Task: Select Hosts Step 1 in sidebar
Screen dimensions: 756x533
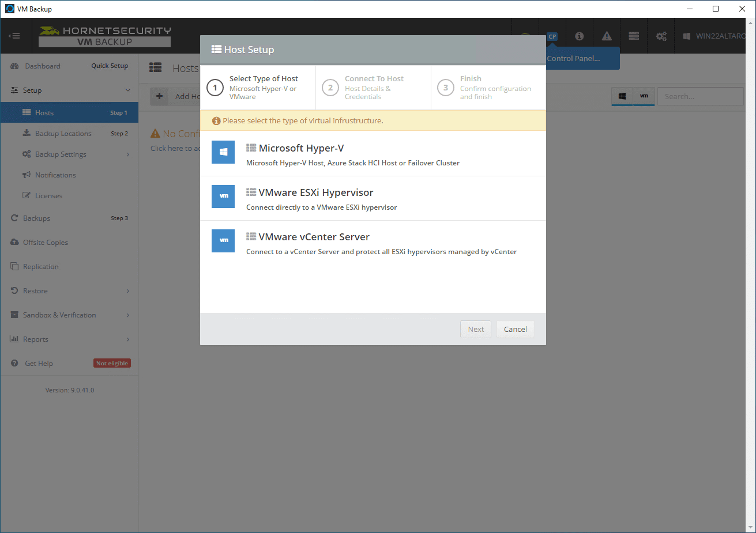Action: click(x=69, y=112)
